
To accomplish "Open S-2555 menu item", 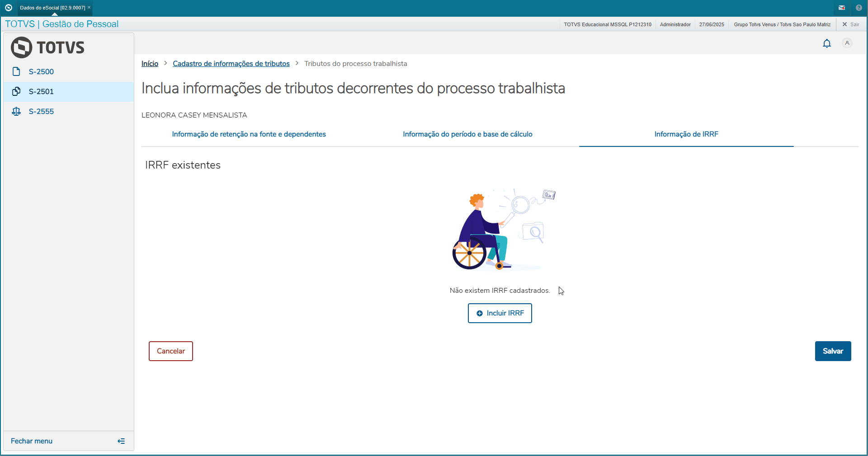I will tap(69, 111).
